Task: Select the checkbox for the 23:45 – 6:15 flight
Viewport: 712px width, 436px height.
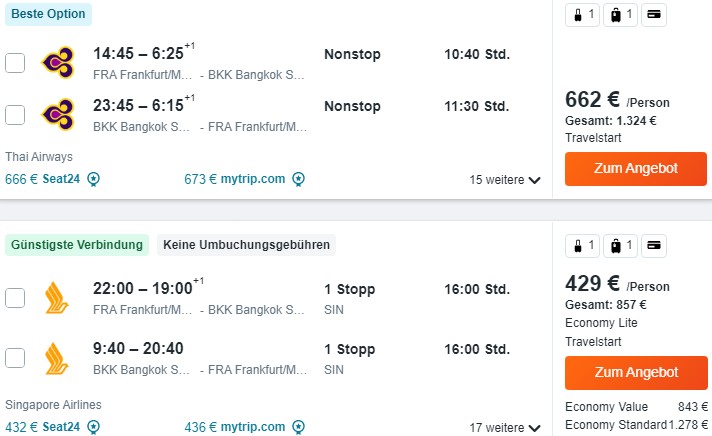Action: [x=15, y=115]
